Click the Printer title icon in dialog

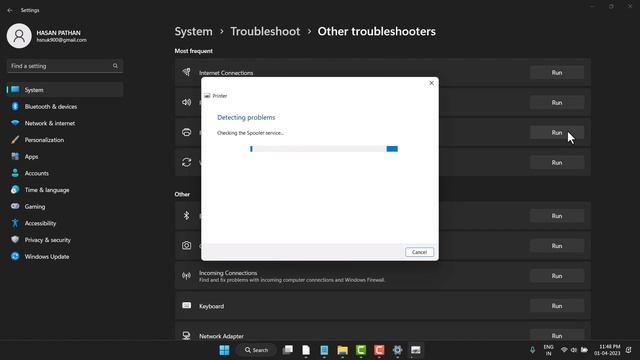(207, 96)
